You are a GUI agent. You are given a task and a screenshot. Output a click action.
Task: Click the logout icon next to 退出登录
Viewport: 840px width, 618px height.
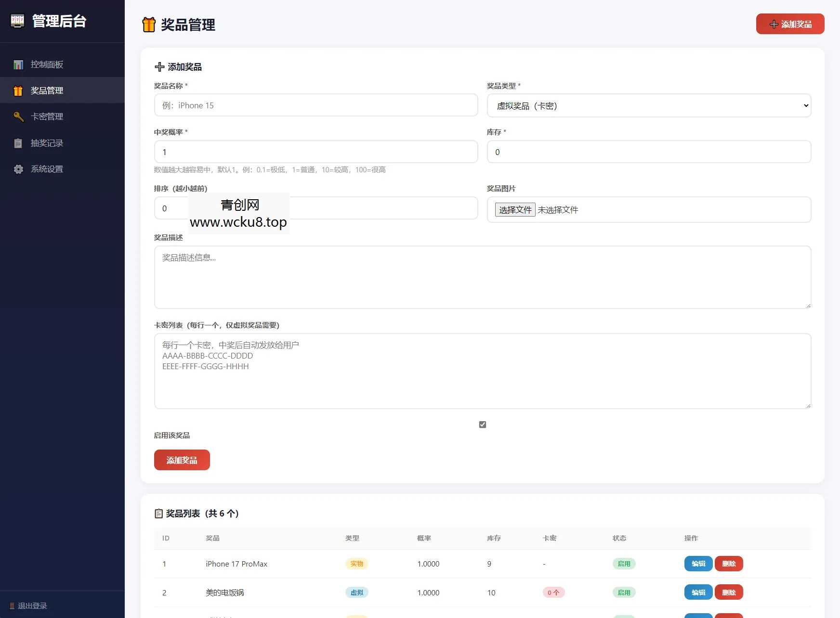click(x=11, y=605)
